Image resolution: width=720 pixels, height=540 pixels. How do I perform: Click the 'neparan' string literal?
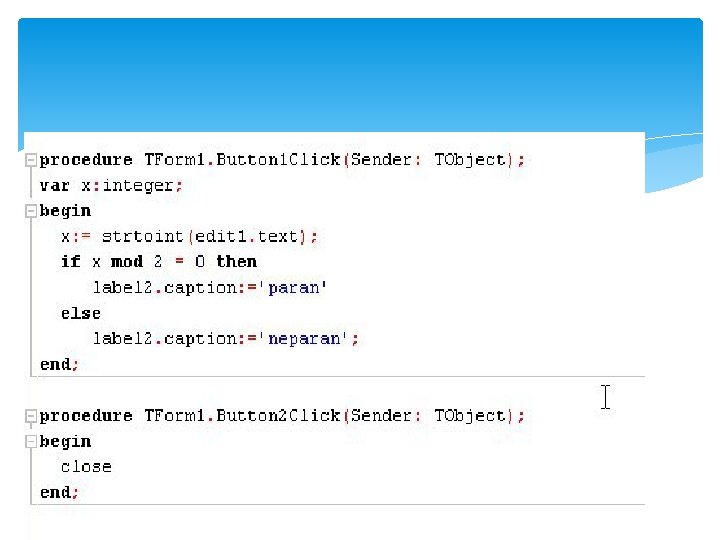click(303, 339)
